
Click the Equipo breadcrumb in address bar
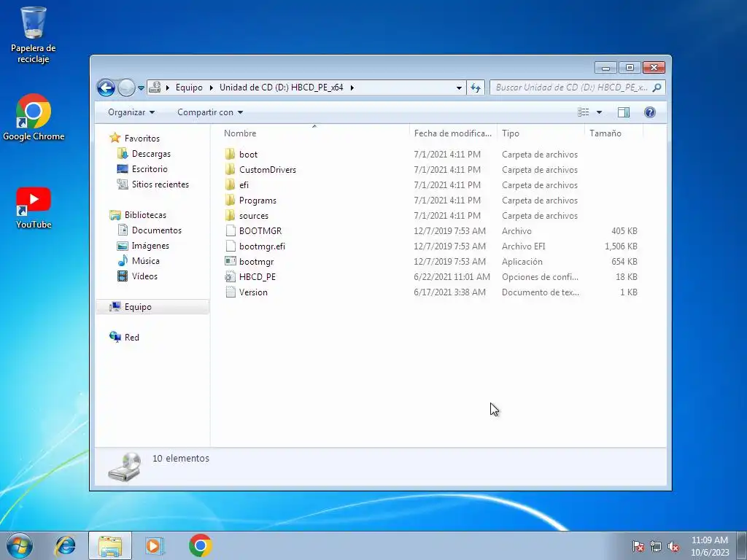coord(189,87)
